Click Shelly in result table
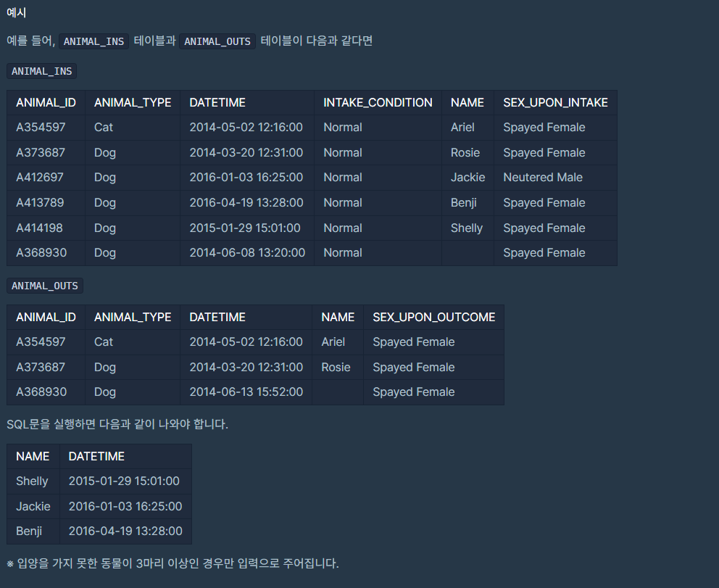Viewport: 719px width, 588px height. (x=32, y=481)
